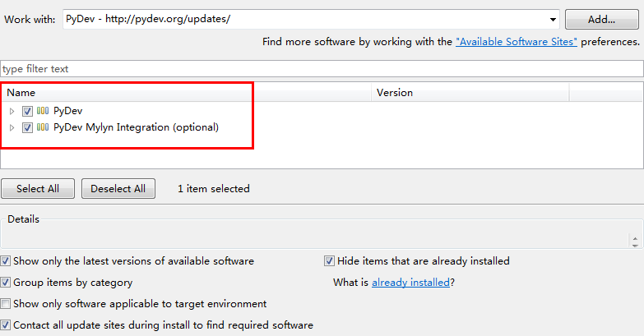Uncheck the PyDev checkbox
Screen dimensions: 644x336
27,111
